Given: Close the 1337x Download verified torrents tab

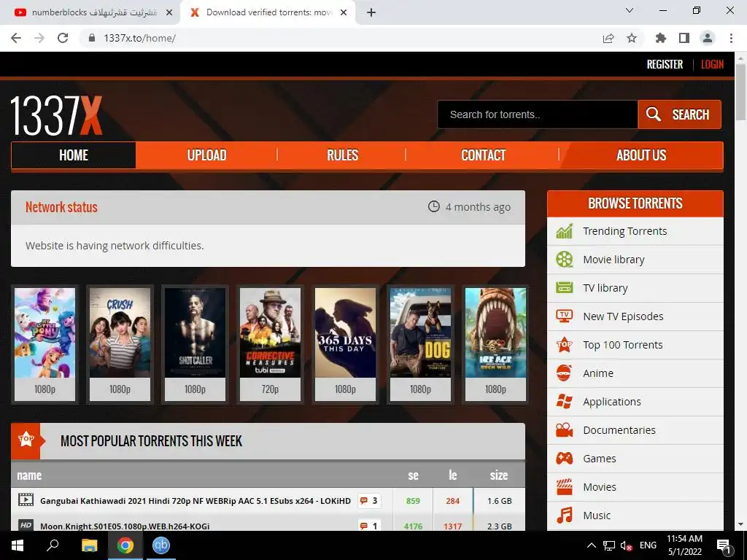Looking at the screenshot, I should (344, 13).
